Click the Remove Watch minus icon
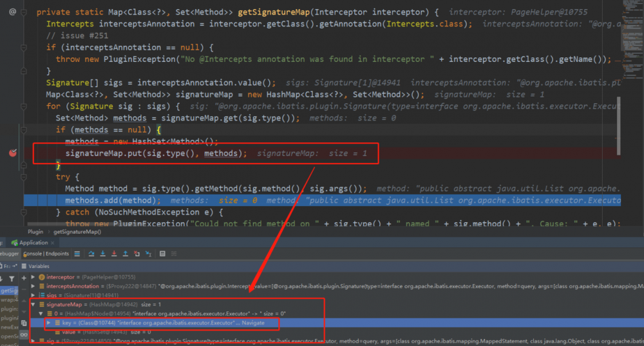Screen dimensions: 644x346 pos(24,289)
